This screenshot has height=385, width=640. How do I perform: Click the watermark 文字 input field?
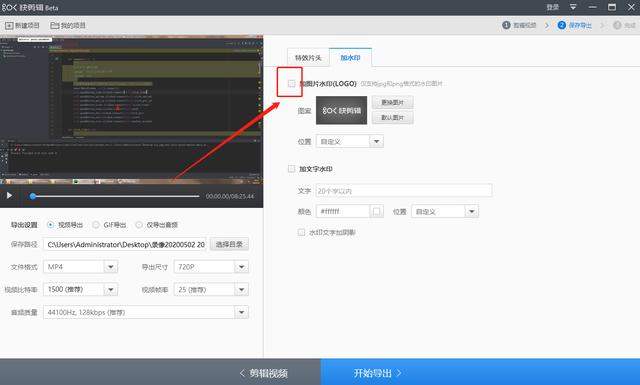pyautogui.click(x=404, y=191)
